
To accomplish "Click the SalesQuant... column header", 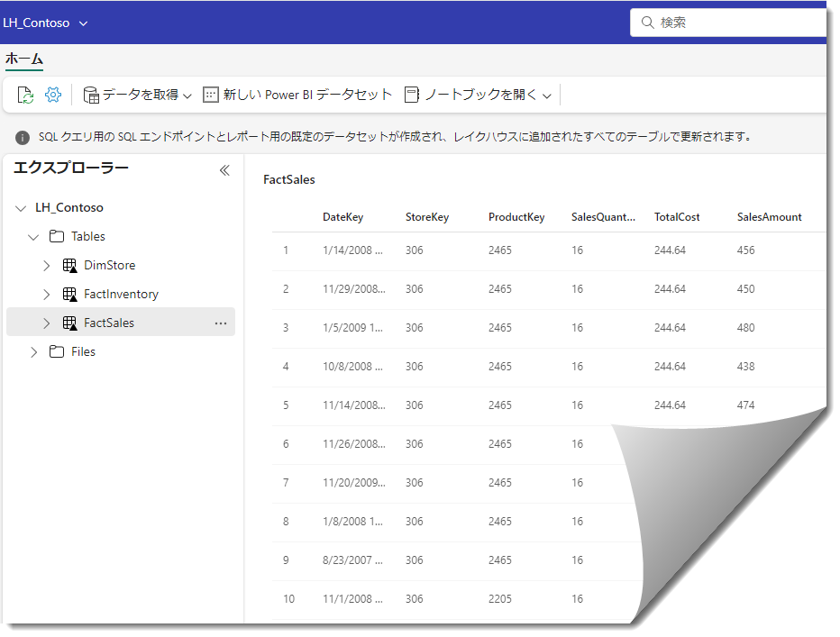I will pos(603,217).
